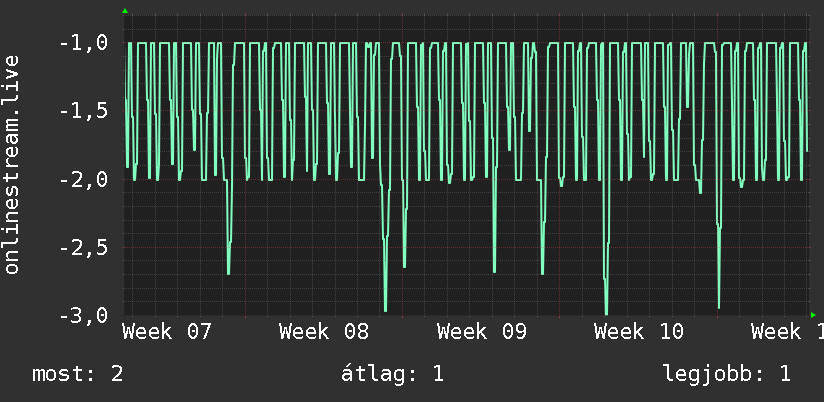Click the "-2,0" y-axis value
Viewport: 824px width, 402px height.
tap(84, 180)
